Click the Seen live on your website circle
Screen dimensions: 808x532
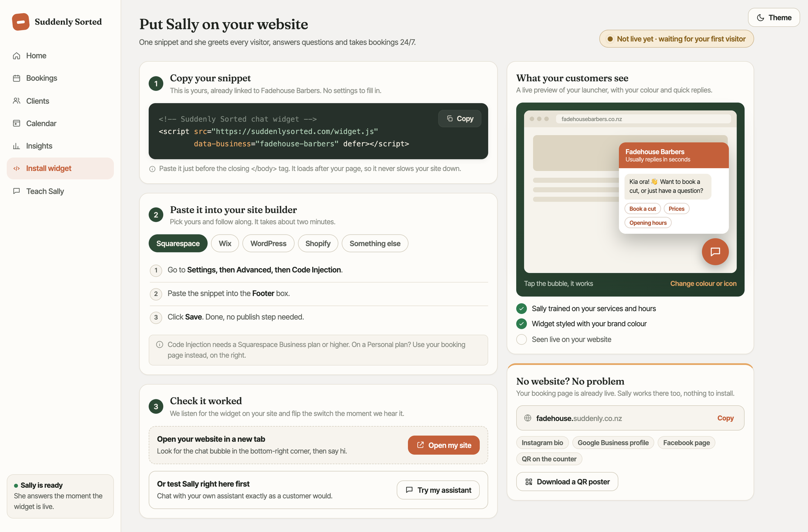tap(521, 340)
